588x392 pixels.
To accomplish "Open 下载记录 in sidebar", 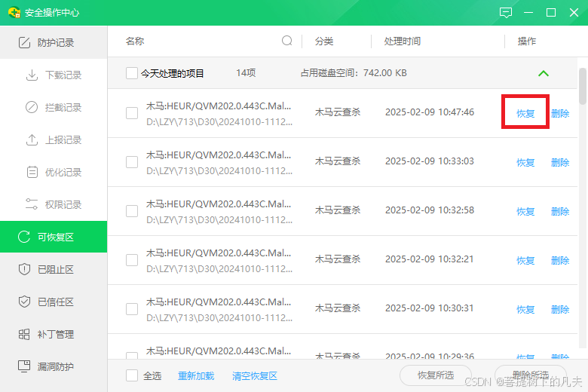I will tap(54, 75).
